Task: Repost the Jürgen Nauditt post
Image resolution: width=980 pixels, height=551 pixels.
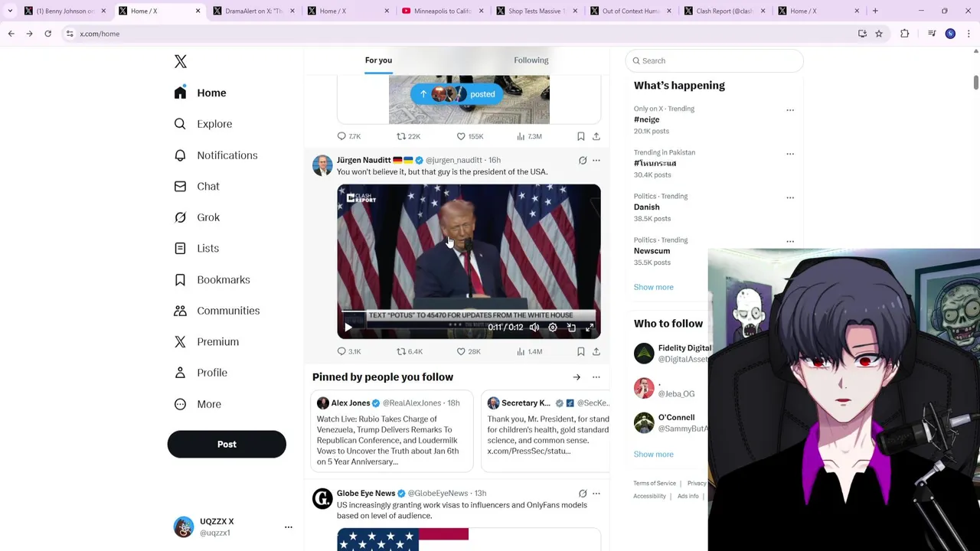Action: coord(409,351)
